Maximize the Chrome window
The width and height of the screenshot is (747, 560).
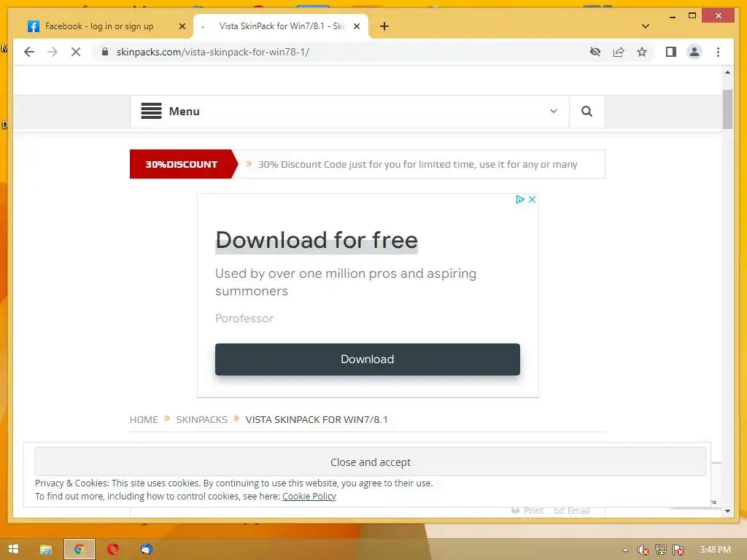tap(692, 16)
